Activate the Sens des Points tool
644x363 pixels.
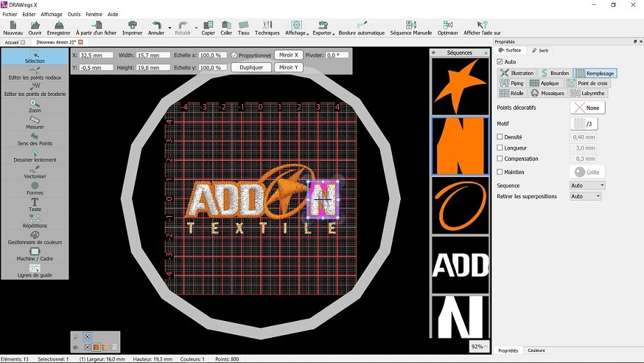[x=35, y=138]
